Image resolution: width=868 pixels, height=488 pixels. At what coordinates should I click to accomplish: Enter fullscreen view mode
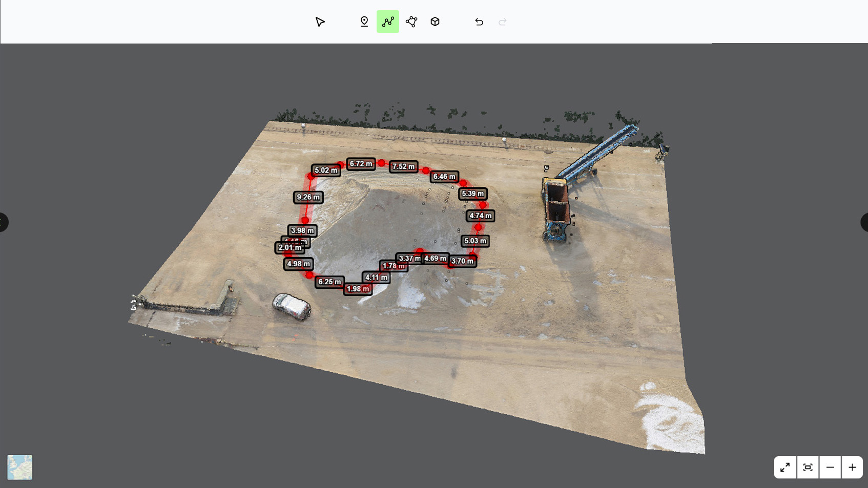click(785, 468)
